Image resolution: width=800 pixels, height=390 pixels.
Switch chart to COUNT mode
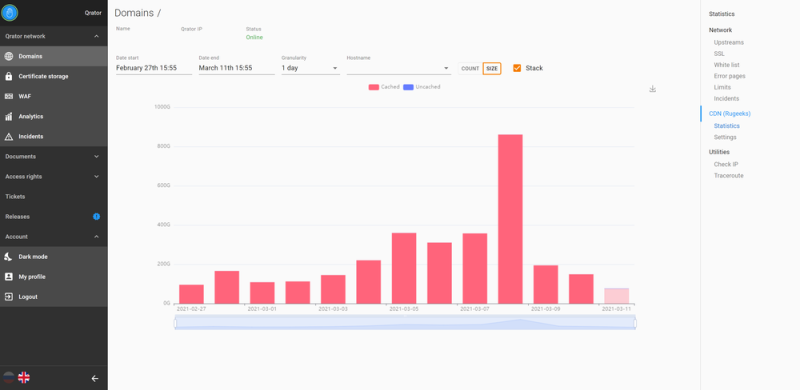(470, 68)
